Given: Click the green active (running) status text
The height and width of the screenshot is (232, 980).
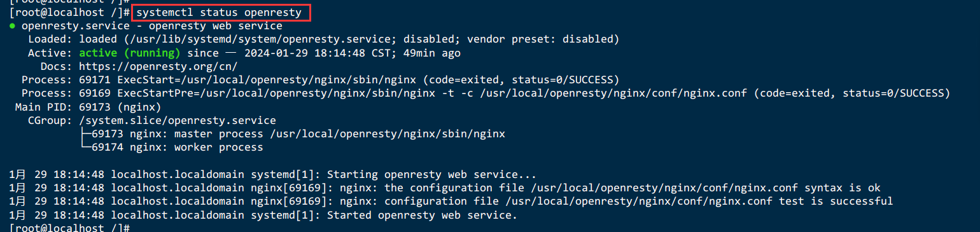Looking at the screenshot, I should 130,53.
